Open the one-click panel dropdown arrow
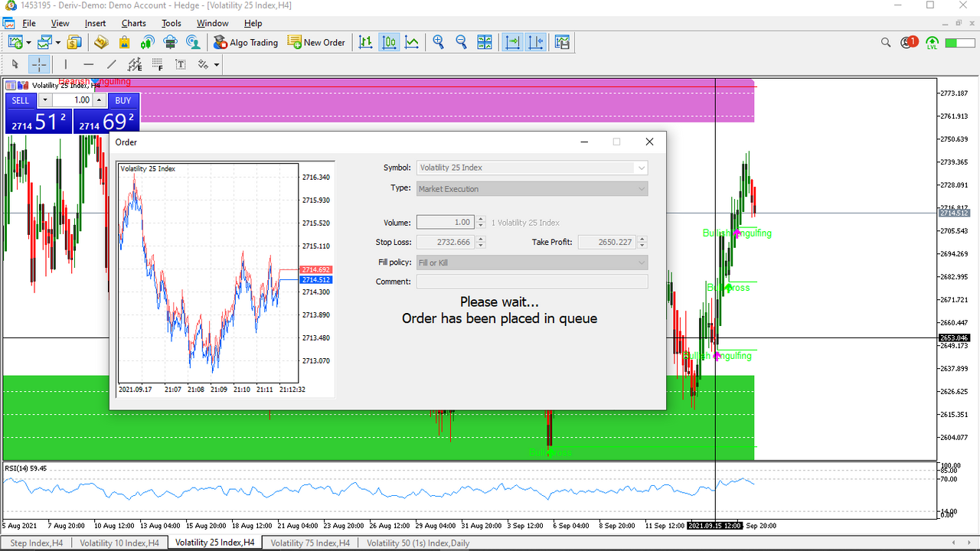The width and height of the screenshot is (980, 551). coord(44,100)
